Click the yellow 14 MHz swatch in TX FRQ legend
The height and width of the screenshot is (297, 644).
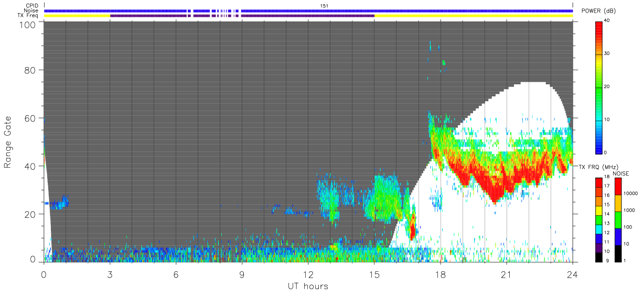(x=599, y=210)
